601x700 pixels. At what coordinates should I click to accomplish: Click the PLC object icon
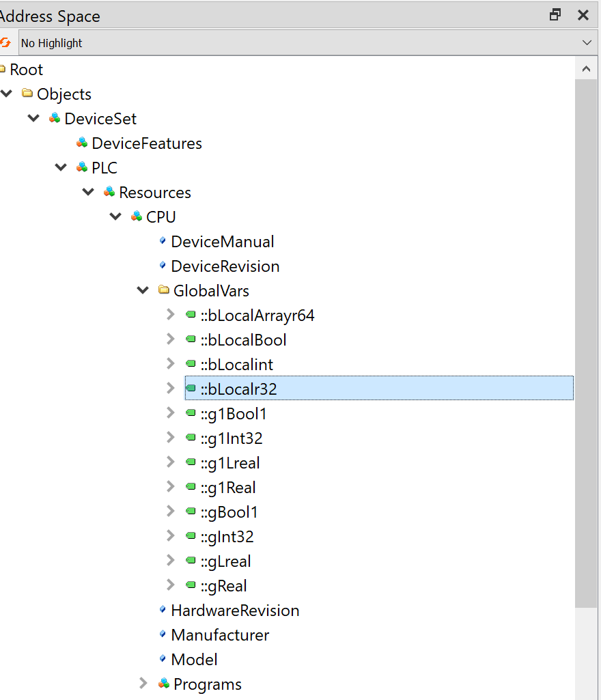click(82, 167)
